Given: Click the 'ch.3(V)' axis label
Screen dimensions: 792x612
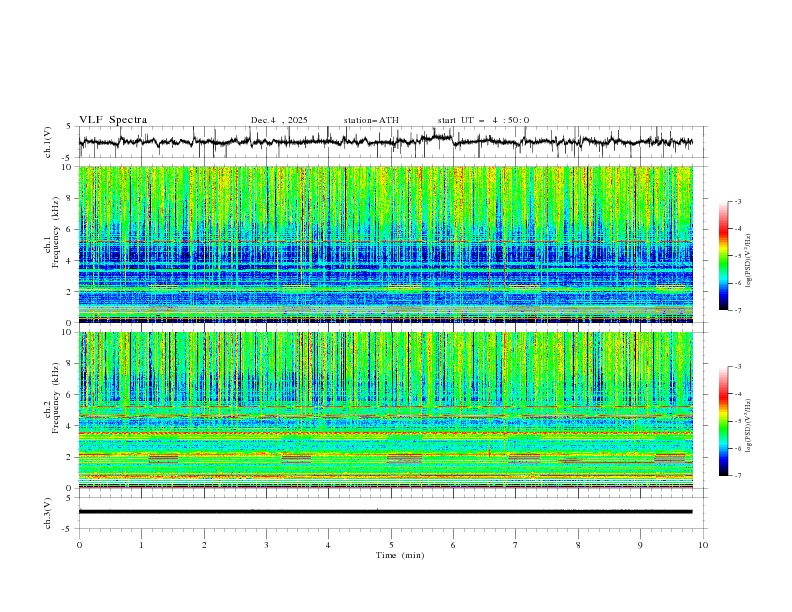Looking at the screenshot, I should (48, 513).
